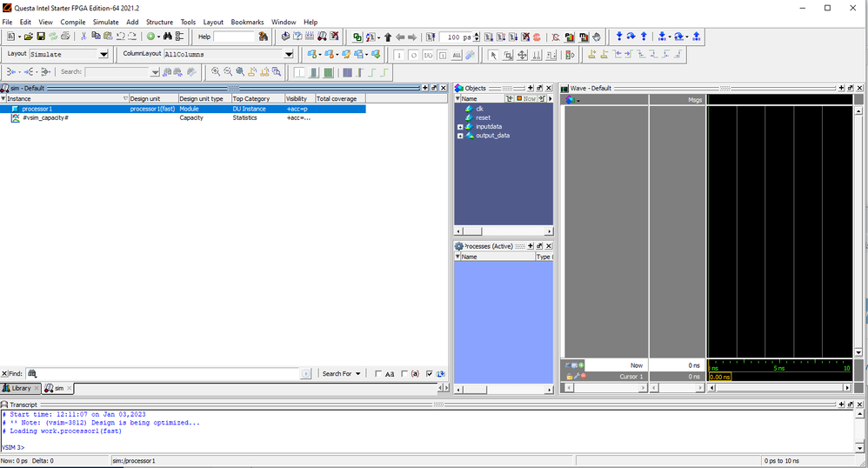Viewport: 868px width, 468px height.
Task: Expand the inputdata signal in Objects
Action: pyautogui.click(x=460, y=127)
